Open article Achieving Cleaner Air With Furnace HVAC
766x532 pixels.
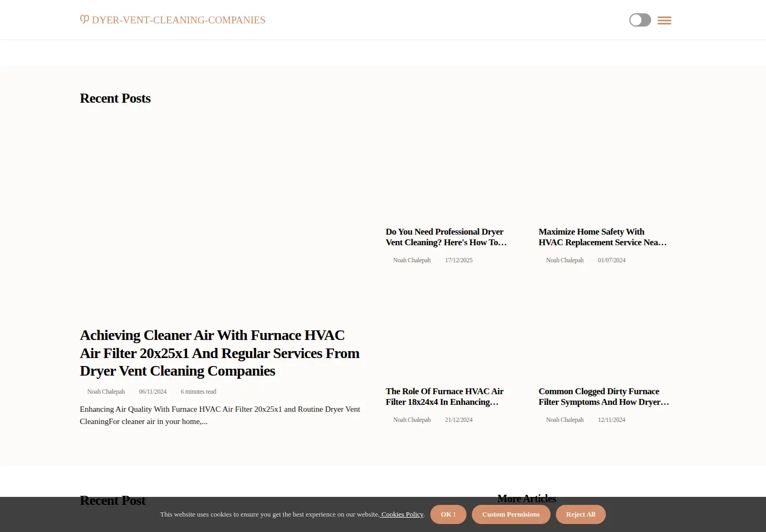(x=220, y=353)
